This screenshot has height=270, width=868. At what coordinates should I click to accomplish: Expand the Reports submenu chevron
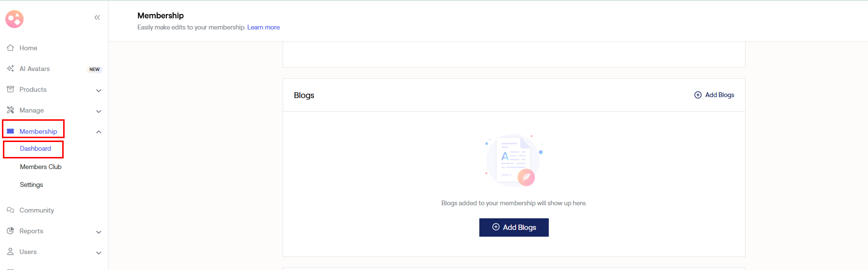[98, 232]
